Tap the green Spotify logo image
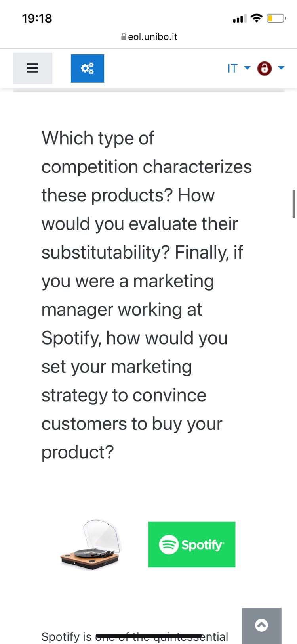 [192, 544]
